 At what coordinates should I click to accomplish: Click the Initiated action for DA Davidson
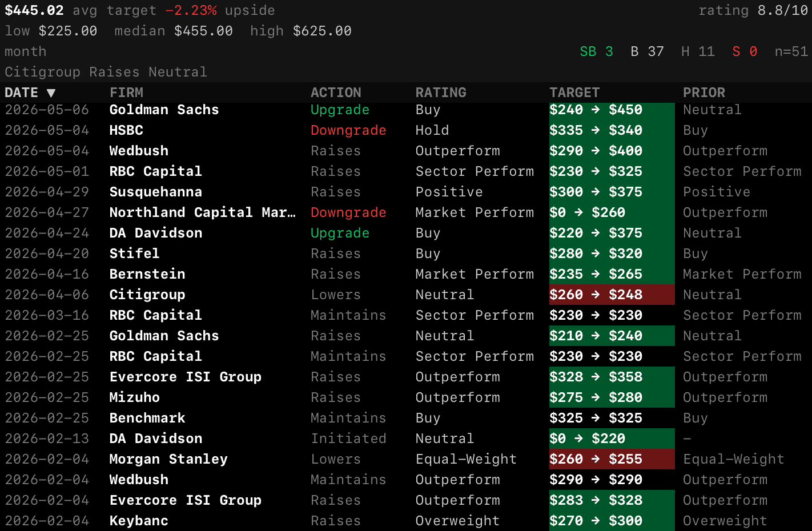[x=348, y=439]
